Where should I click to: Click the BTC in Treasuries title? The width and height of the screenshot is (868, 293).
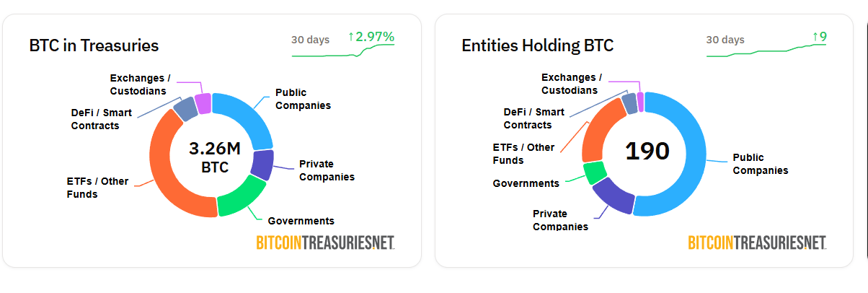click(x=94, y=45)
